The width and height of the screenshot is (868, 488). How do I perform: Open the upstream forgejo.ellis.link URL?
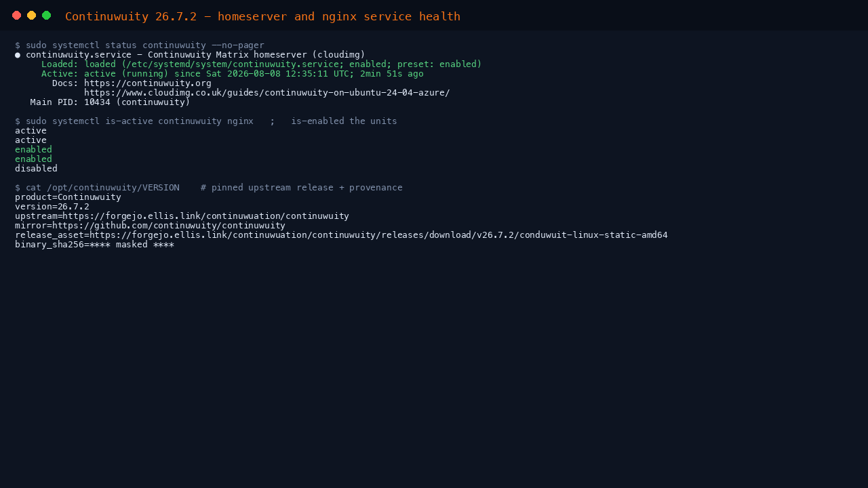pyautogui.click(x=206, y=216)
